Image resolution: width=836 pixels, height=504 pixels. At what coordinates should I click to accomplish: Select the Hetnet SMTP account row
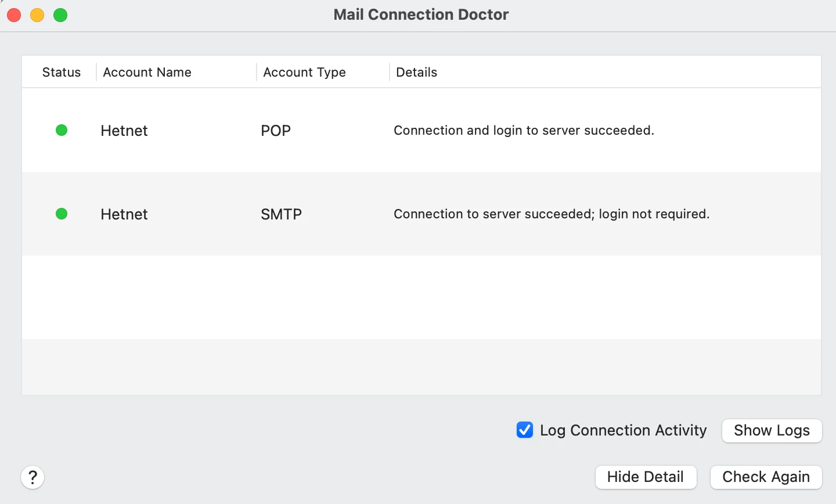[x=124, y=214]
